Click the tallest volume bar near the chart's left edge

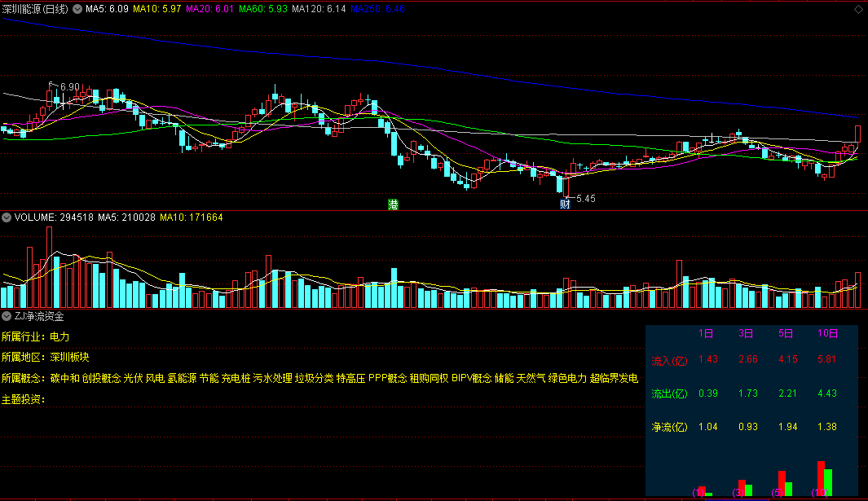point(49,267)
